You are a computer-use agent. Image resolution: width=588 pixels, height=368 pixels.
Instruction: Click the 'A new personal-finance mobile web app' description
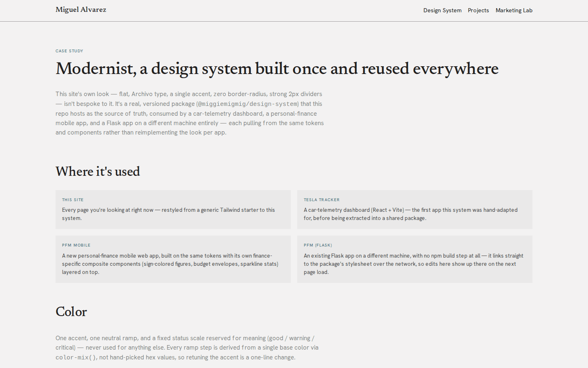170,264
